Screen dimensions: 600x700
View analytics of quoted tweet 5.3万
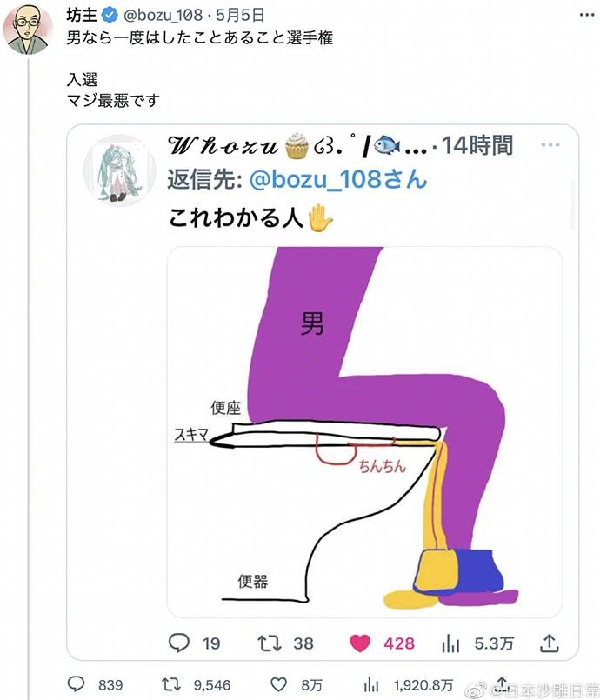[x=450, y=643]
